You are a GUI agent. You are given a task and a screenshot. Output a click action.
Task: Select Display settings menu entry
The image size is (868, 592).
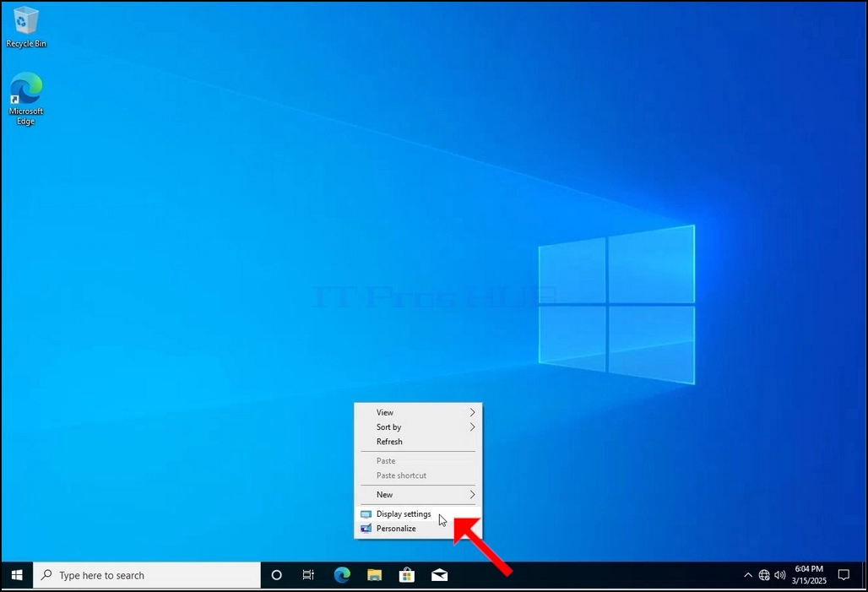[x=418, y=514]
